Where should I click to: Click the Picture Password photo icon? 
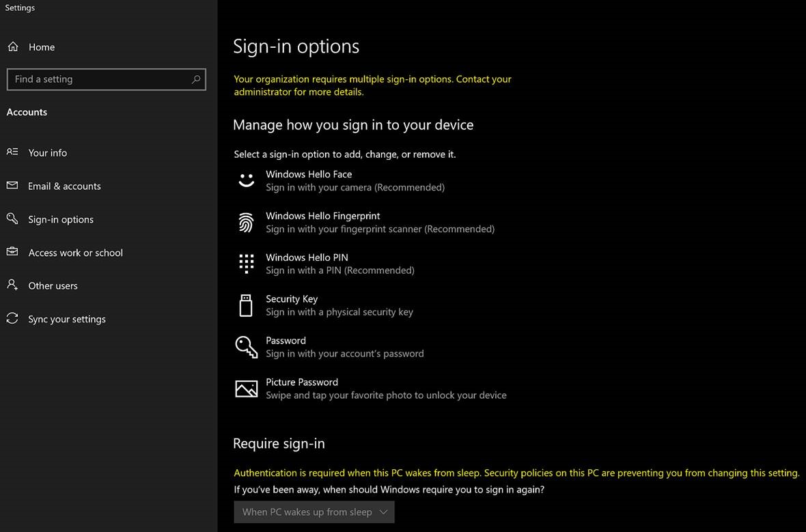[246, 389]
